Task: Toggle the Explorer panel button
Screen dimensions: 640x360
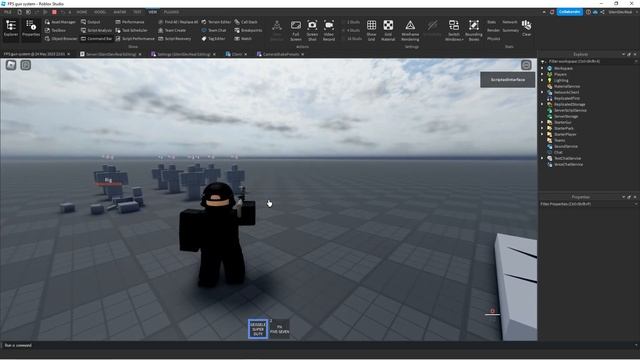Action: 11,29
